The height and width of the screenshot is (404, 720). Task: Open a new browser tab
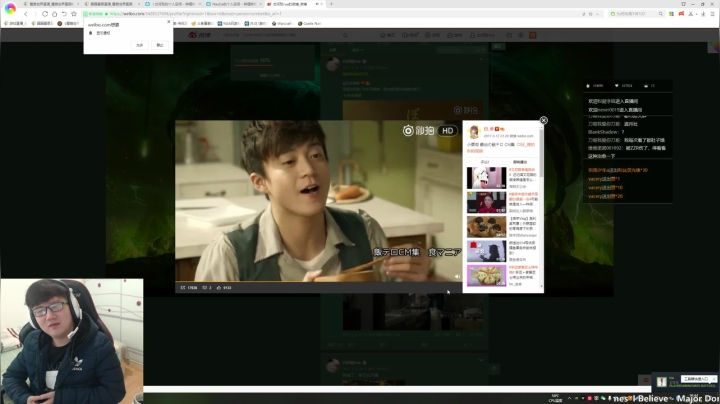[x=331, y=4]
